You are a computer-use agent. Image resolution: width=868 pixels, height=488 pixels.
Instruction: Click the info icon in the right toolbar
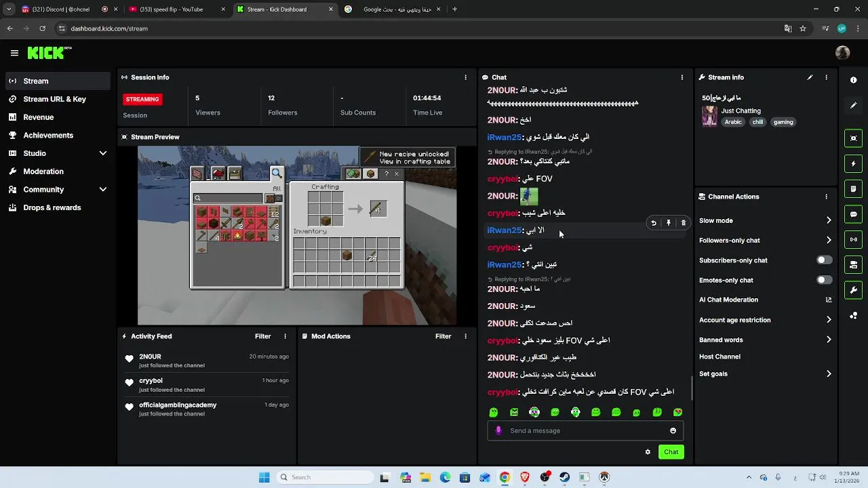tap(853, 80)
